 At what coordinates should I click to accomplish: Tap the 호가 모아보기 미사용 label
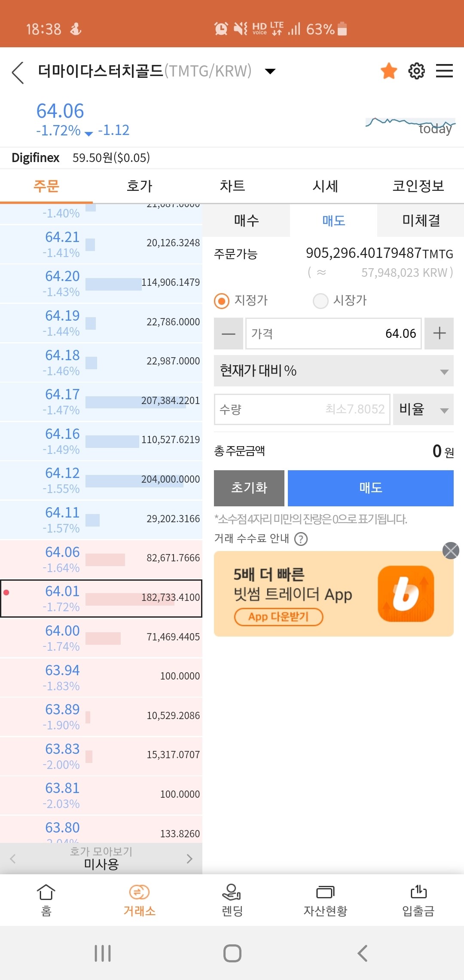[101, 858]
